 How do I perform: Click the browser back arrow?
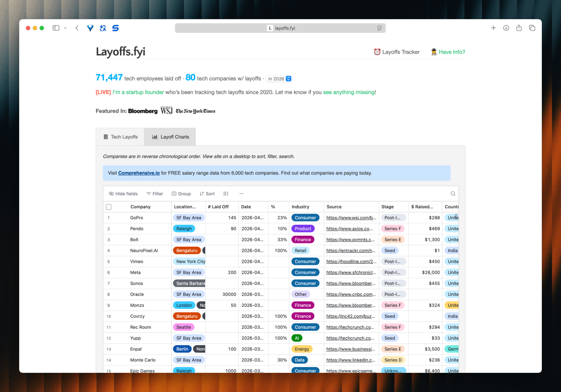[77, 28]
